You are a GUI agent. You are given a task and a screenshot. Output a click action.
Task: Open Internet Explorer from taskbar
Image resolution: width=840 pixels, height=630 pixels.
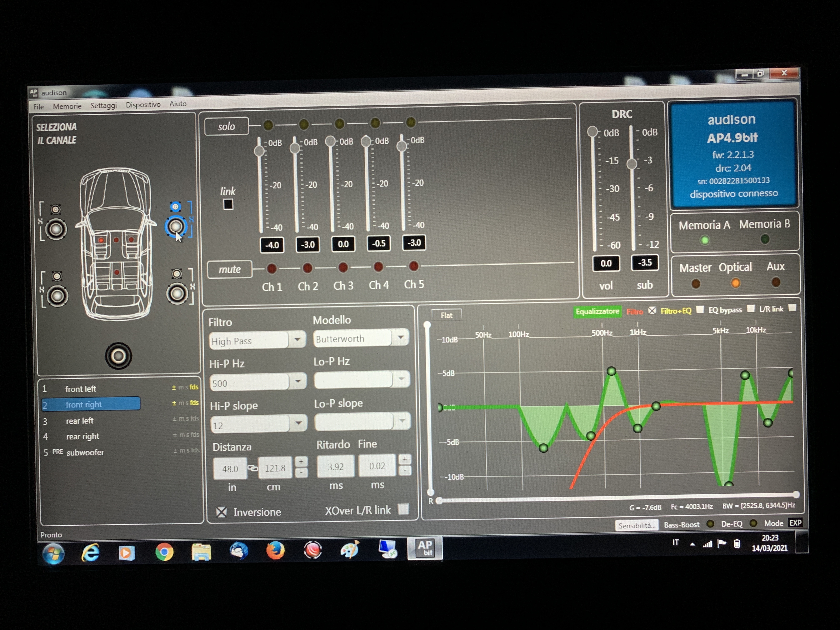click(90, 552)
